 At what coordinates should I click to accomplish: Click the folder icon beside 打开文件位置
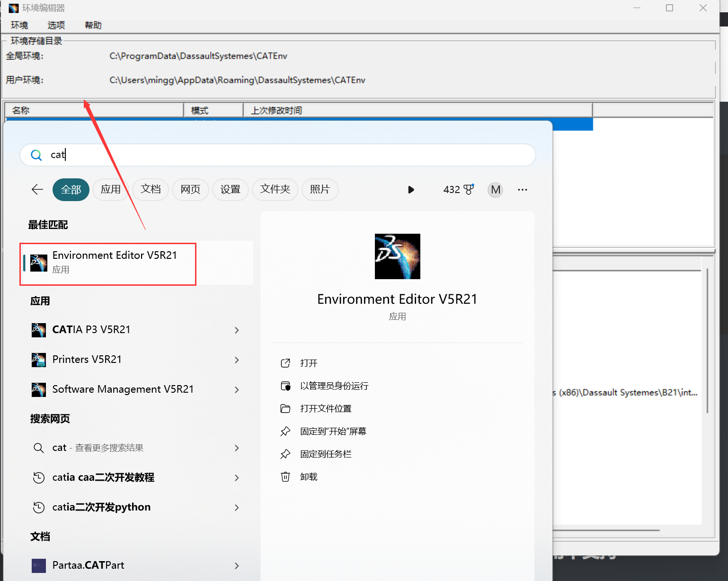click(x=285, y=408)
